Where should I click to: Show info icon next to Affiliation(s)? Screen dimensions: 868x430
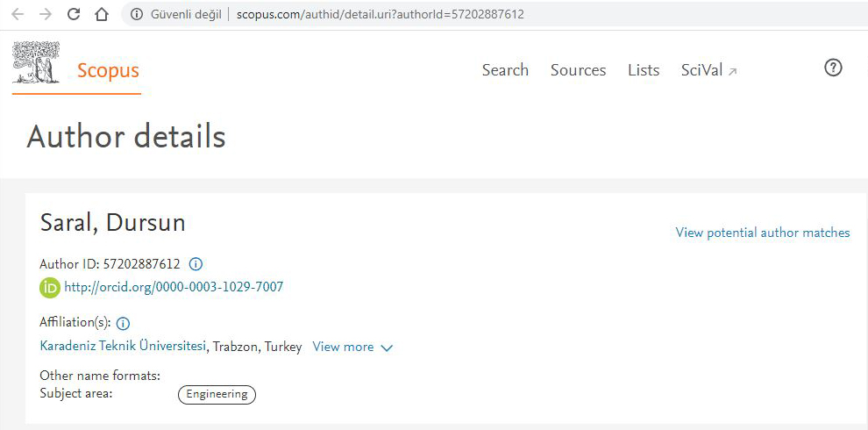pyautogui.click(x=123, y=323)
